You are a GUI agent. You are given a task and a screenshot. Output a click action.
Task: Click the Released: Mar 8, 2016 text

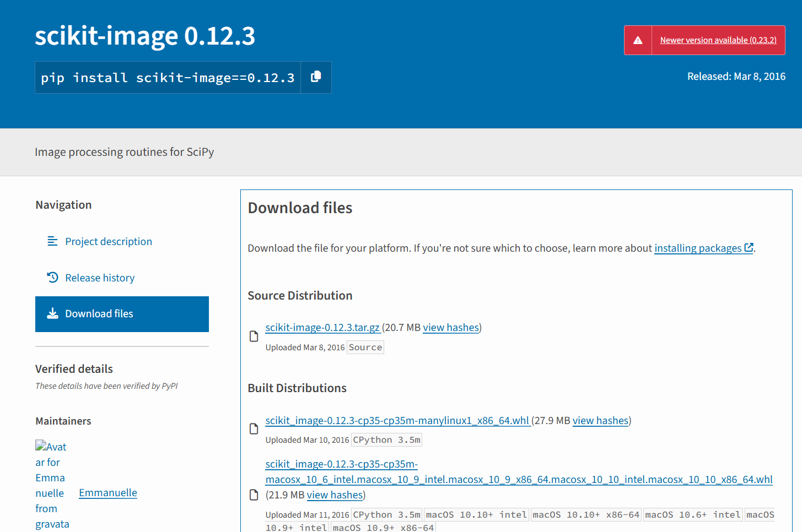pos(736,77)
